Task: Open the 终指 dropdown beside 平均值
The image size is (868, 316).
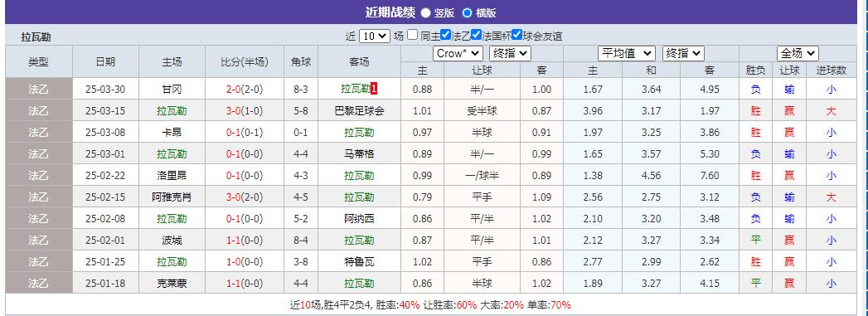Action: click(x=683, y=53)
